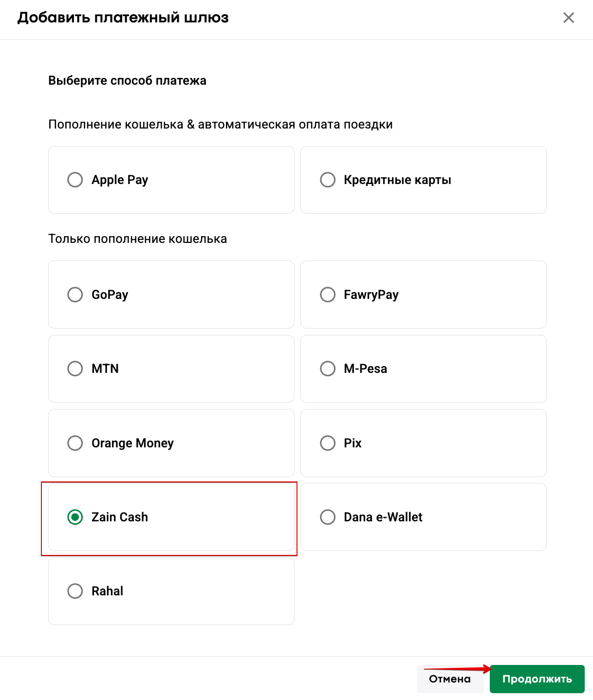Choose the Кредитные карты radio option

pos(328,180)
